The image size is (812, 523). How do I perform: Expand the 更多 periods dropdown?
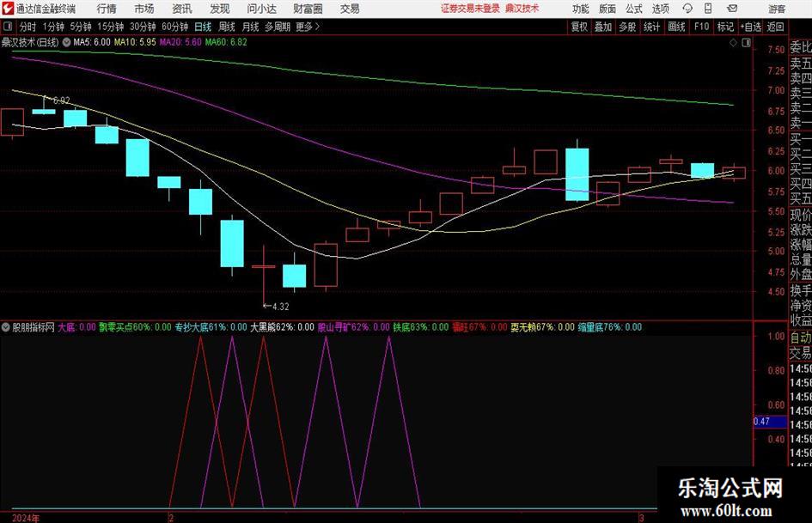click(308, 27)
